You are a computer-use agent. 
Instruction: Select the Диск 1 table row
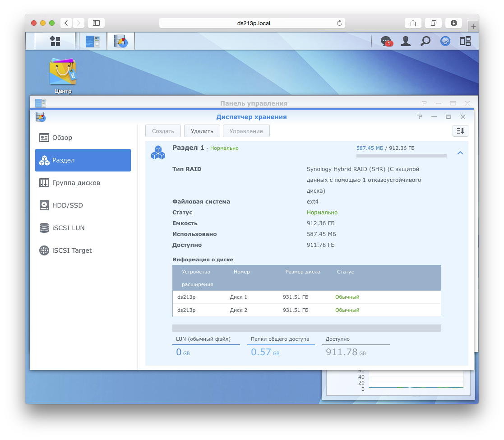307,297
